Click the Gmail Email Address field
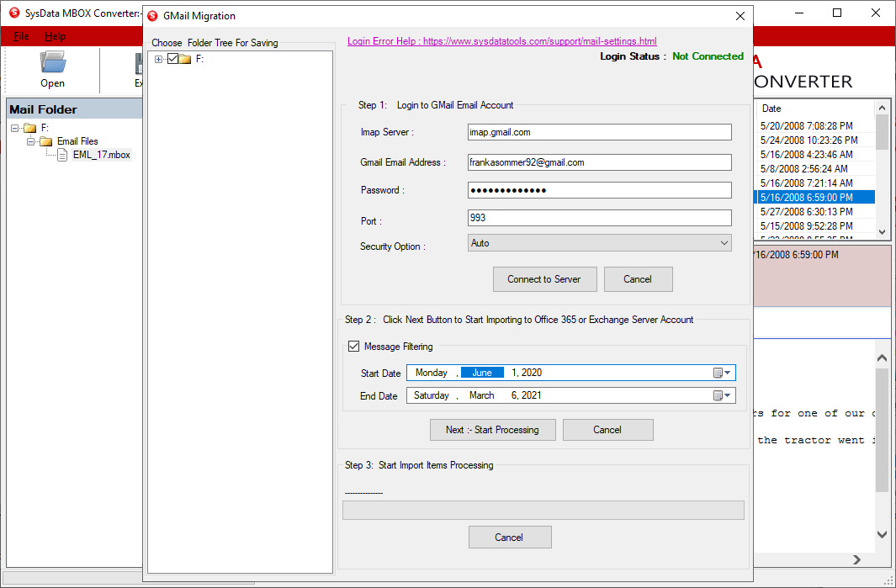The image size is (896, 588). [x=599, y=162]
